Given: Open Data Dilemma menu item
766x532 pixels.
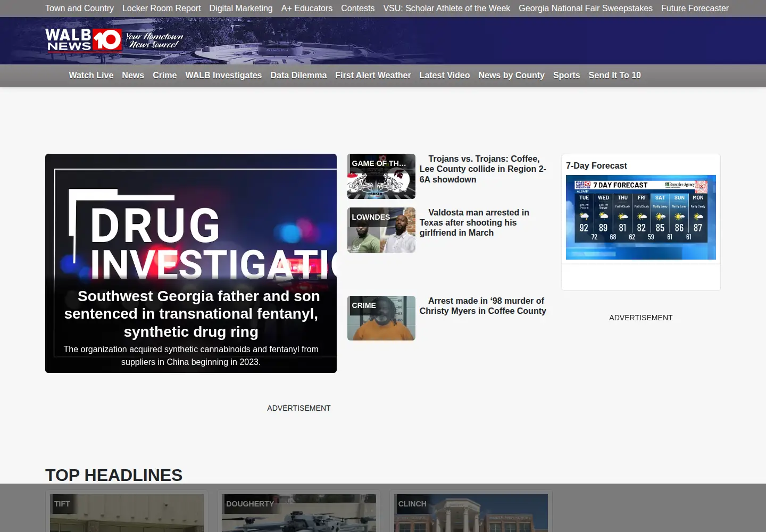Looking at the screenshot, I should point(298,76).
